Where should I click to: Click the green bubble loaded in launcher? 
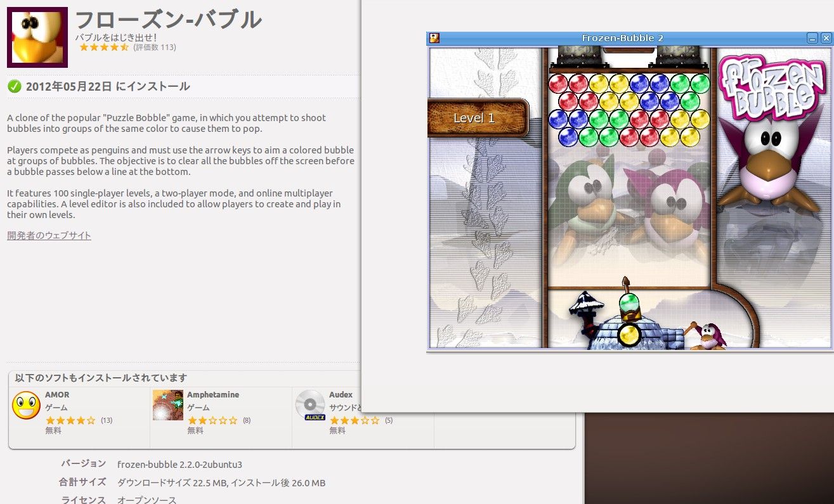click(630, 303)
